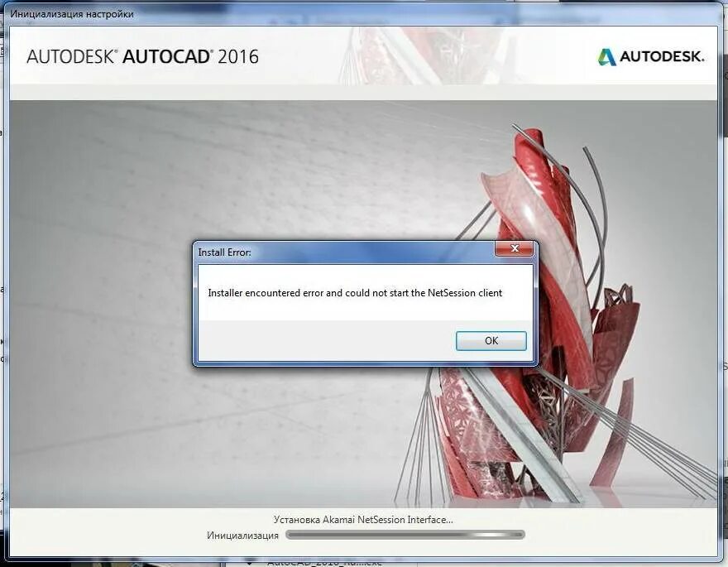This screenshot has height=567, width=728.
Task: Click the 'Инициализация' label beside the progress bar
Action: pos(242,536)
